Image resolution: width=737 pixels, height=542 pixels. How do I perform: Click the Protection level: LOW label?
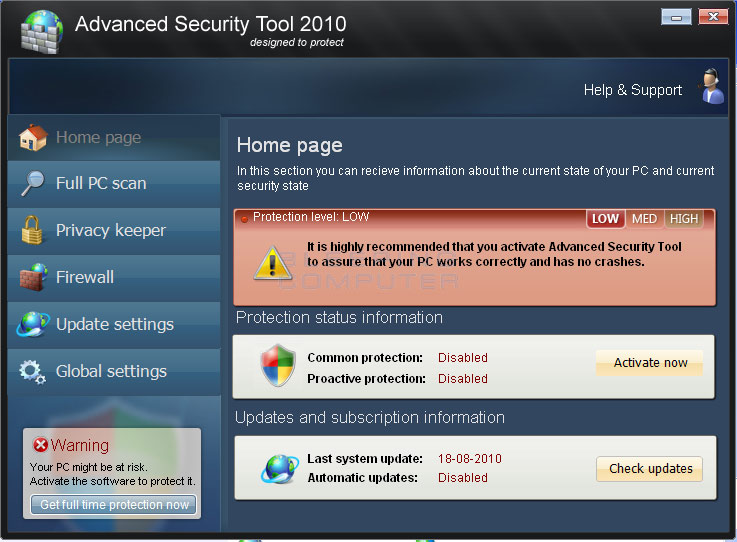pyautogui.click(x=311, y=217)
